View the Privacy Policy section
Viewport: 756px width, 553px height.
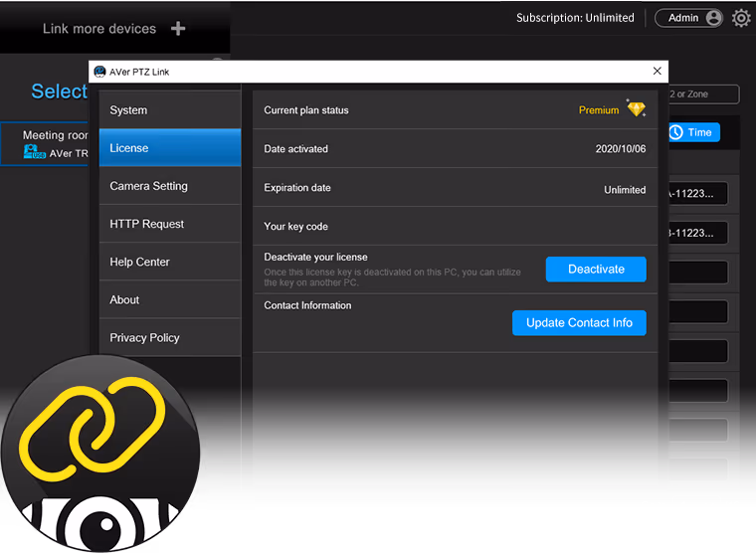point(169,337)
